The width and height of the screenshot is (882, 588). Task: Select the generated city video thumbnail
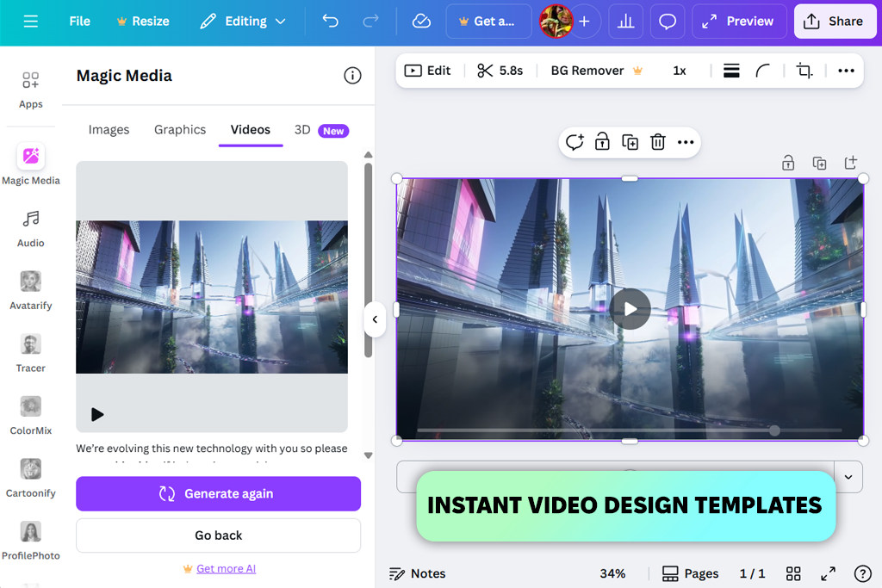[212, 297]
